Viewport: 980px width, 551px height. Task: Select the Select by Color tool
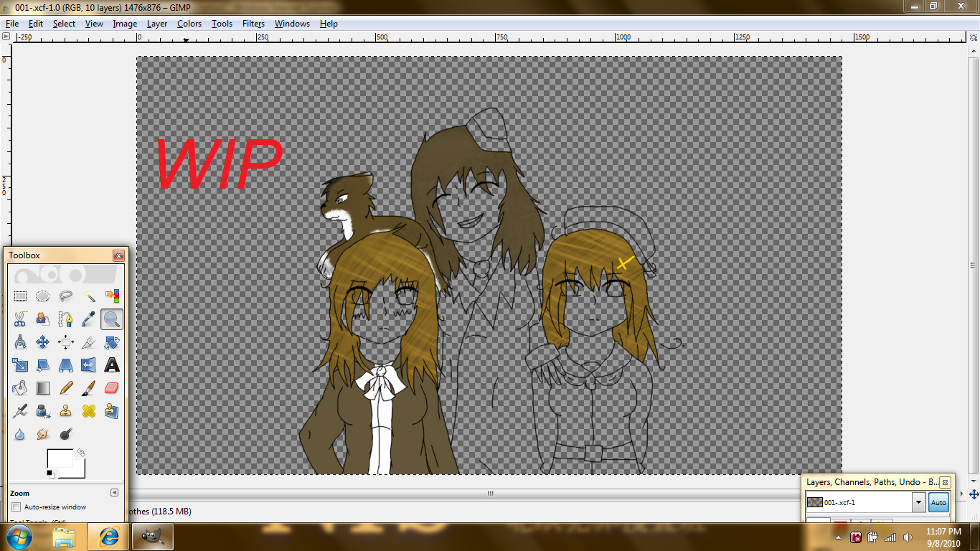coord(112,296)
